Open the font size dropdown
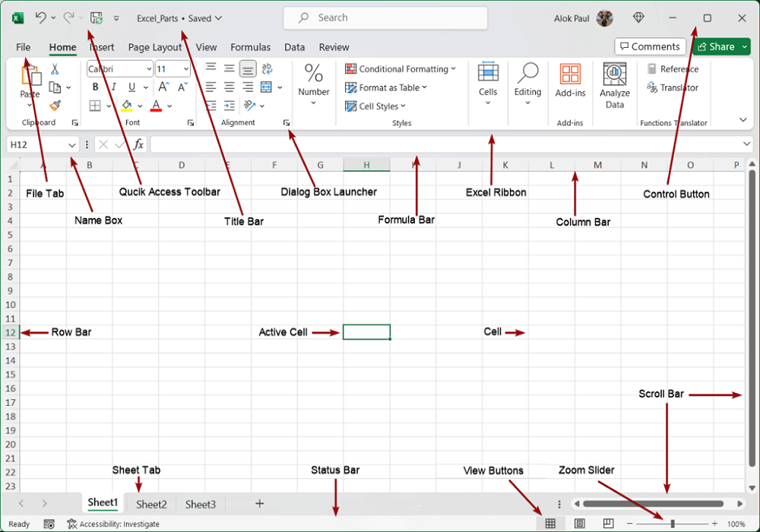 pyautogui.click(x=185, y=69)
